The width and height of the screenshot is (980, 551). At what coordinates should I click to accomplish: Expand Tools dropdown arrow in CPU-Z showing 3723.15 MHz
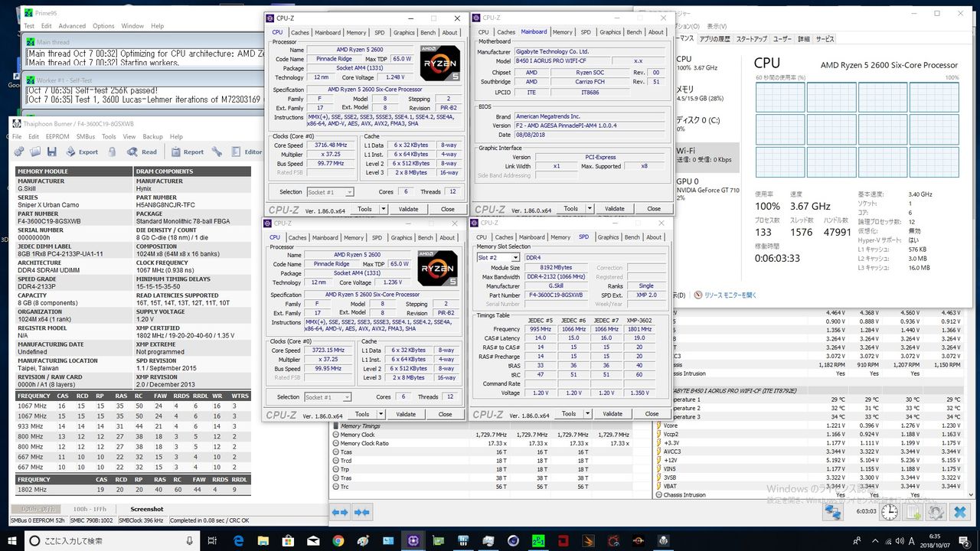[381, 414]
